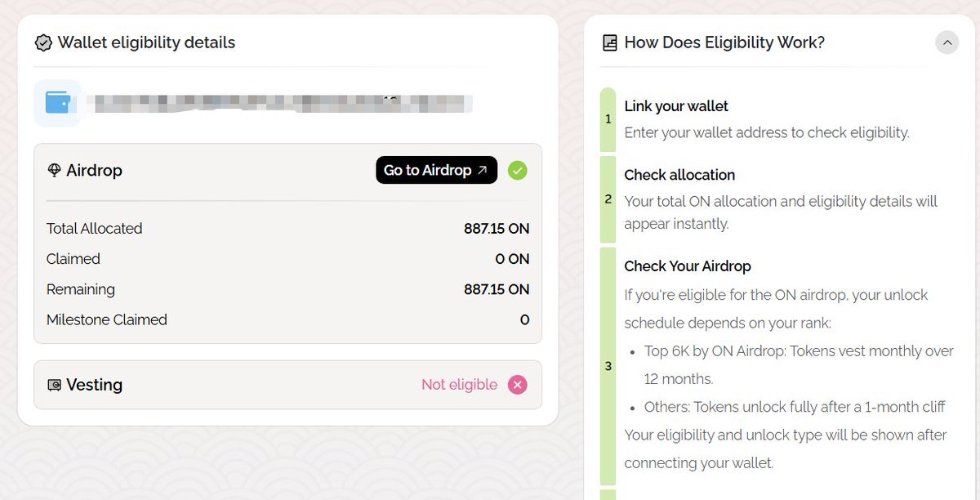The width and height of the screenshot is (980, 500).
Task: Click the pink X not-eligible icon
Action: coord(517,385)
